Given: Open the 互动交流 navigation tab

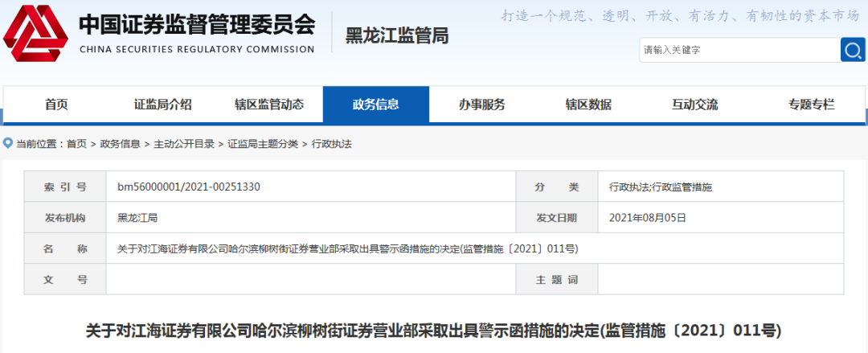Looking at the screenshot, I should 694,105.
